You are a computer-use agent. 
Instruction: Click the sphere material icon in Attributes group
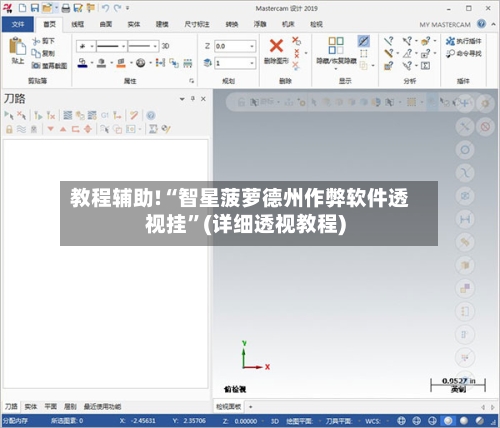[140, 63]
